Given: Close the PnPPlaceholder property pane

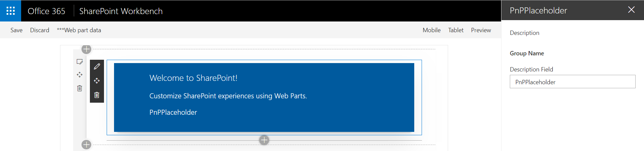Looking at the screenshot, I should point(631,10).
